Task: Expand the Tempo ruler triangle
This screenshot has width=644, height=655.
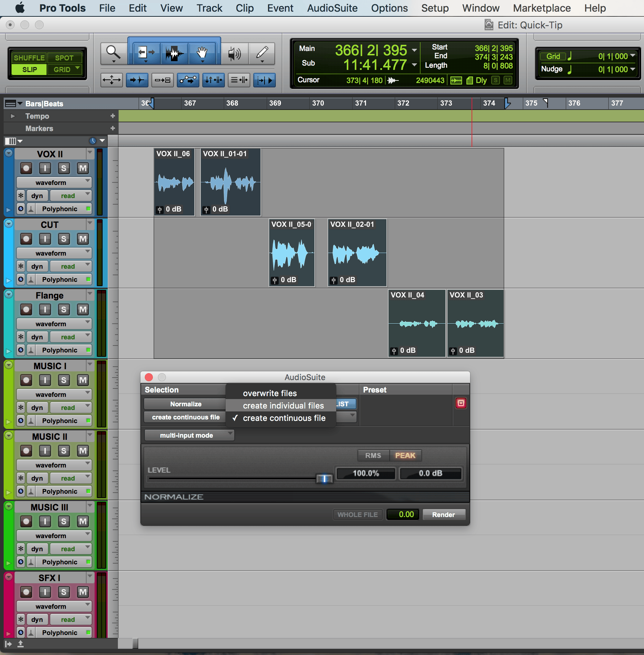Action: click(13, 116)
